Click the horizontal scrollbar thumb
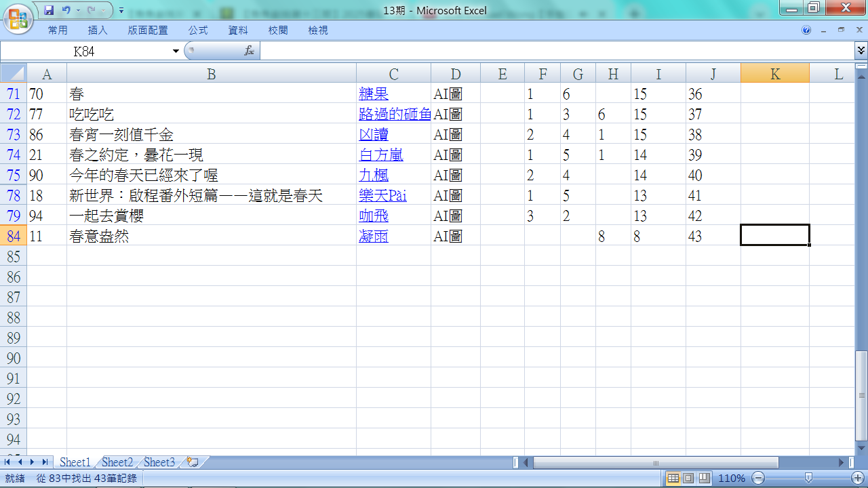The width and height of the screenshot is (868, 488). (x=656, y=463)
